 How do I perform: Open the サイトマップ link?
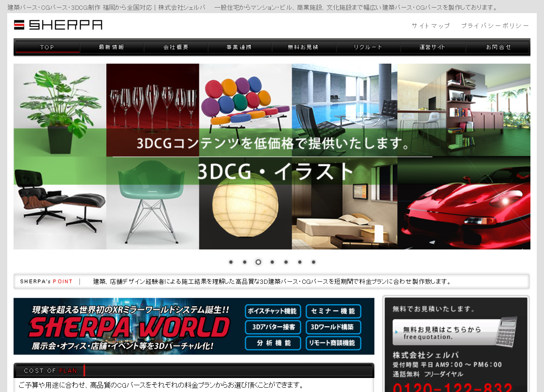[431, 25]
